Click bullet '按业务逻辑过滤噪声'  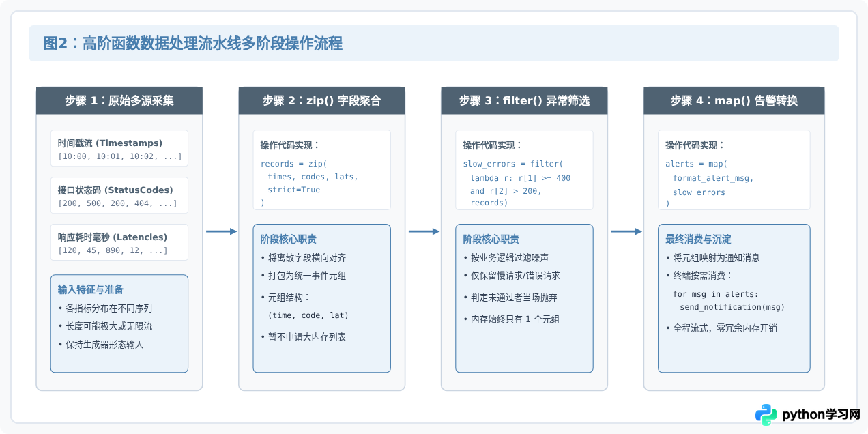click(506, 258)
